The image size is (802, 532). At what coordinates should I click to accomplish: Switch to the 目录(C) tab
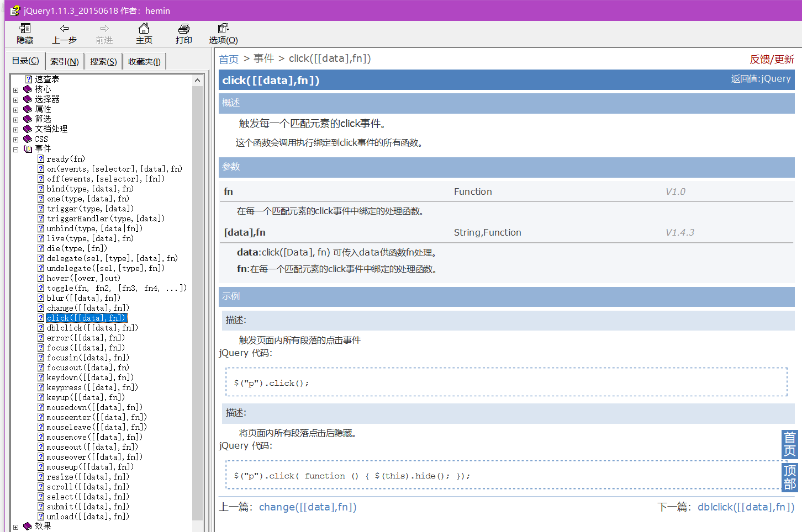coord(25,61)
